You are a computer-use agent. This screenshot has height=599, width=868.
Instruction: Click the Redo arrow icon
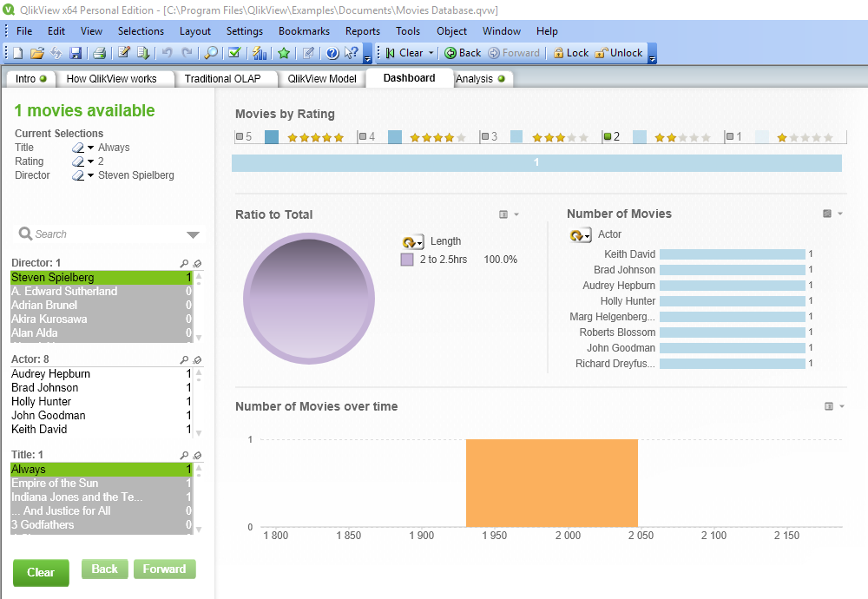pos(187,53)
